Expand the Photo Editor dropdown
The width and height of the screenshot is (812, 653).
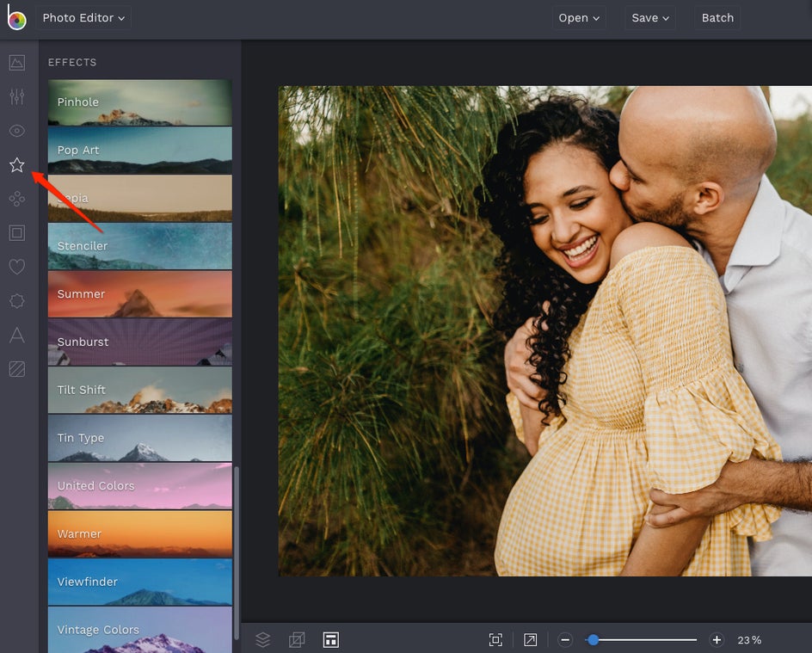click(83, 18)
